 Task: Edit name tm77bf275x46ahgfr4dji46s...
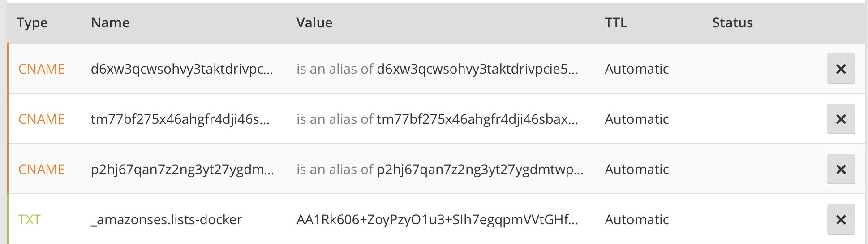(180, 119)
